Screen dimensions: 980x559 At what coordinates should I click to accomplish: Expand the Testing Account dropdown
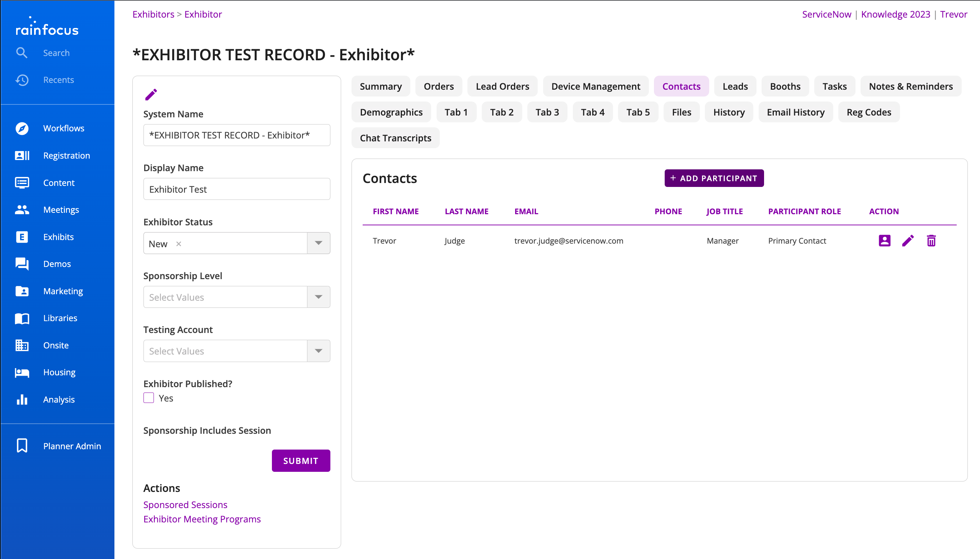coord(318,351)
